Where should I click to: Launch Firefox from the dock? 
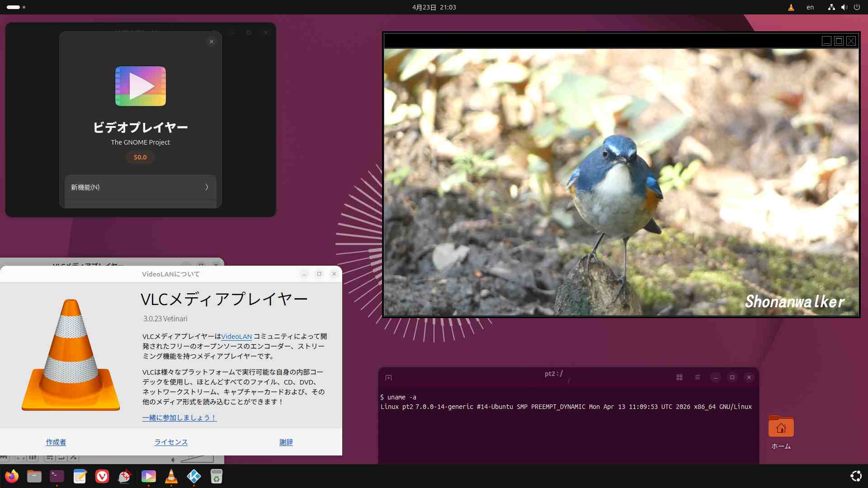[x=12, y=476]
